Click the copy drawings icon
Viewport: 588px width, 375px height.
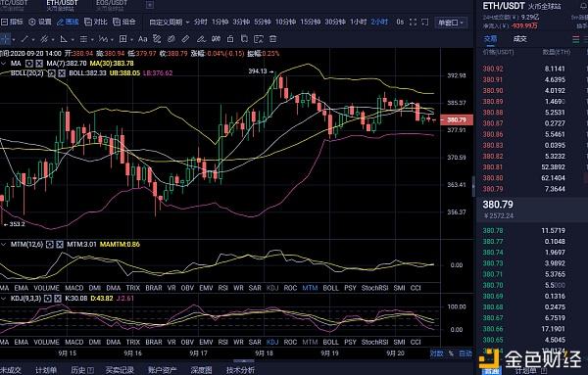point(244,39)
